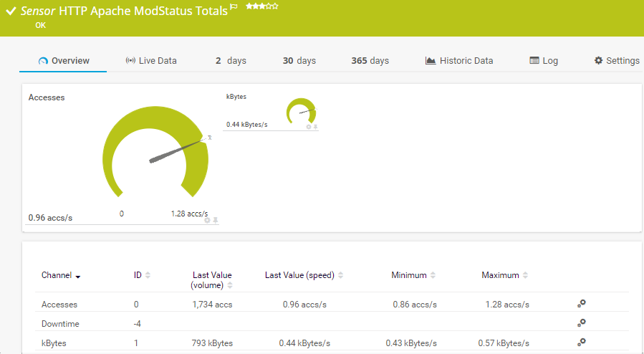
Task: Open the Historic Data tab
Action: point(458,61)
